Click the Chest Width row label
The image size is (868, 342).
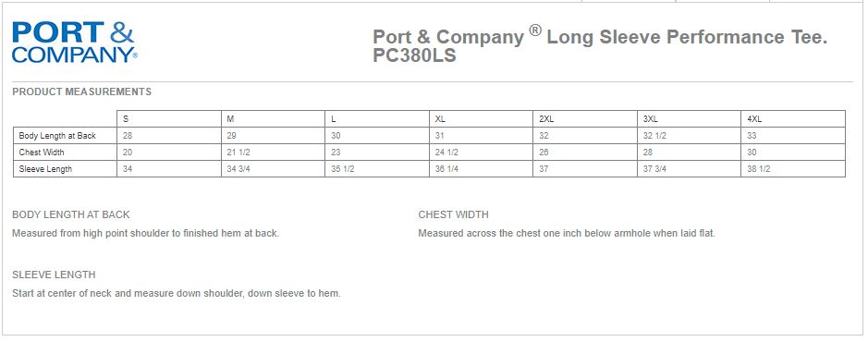(42, 153)
